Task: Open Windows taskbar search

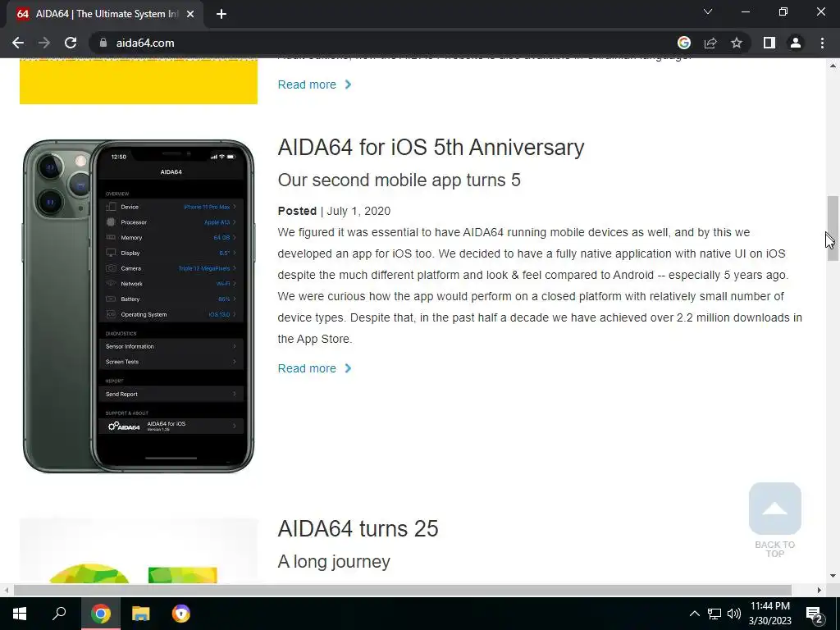Action: (x=59, y=614)
